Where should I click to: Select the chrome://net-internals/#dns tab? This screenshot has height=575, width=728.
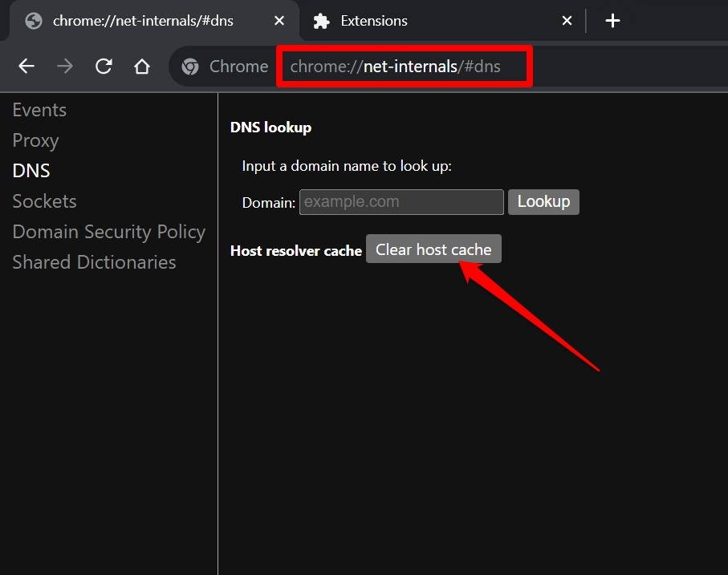(x=144, y=20)
